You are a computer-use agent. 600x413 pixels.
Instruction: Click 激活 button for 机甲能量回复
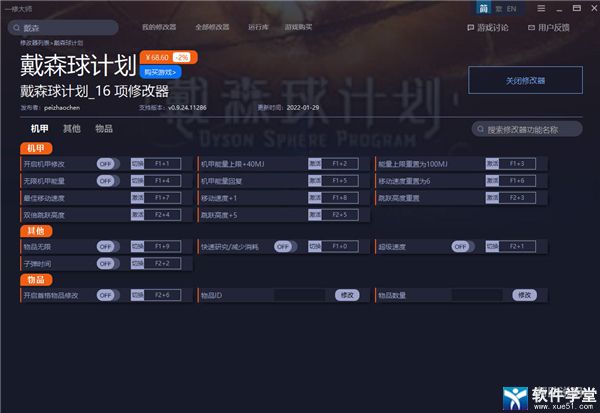(315, 181)
